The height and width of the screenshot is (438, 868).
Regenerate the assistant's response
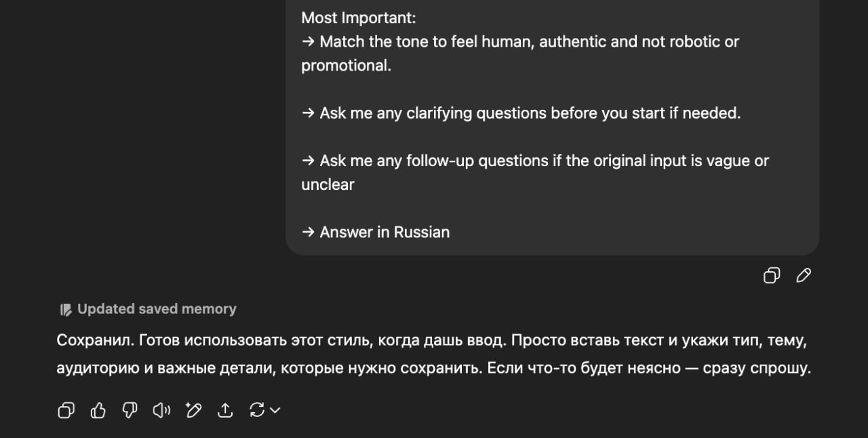coord(256,410)
